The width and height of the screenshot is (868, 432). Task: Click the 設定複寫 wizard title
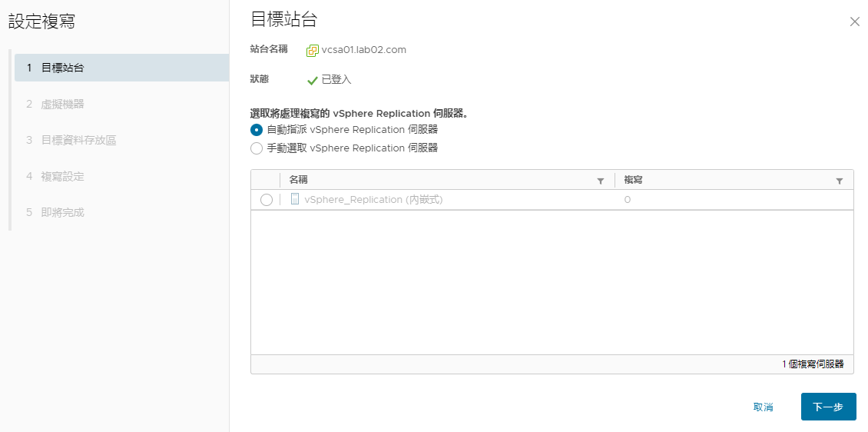(x=42, y=22)
